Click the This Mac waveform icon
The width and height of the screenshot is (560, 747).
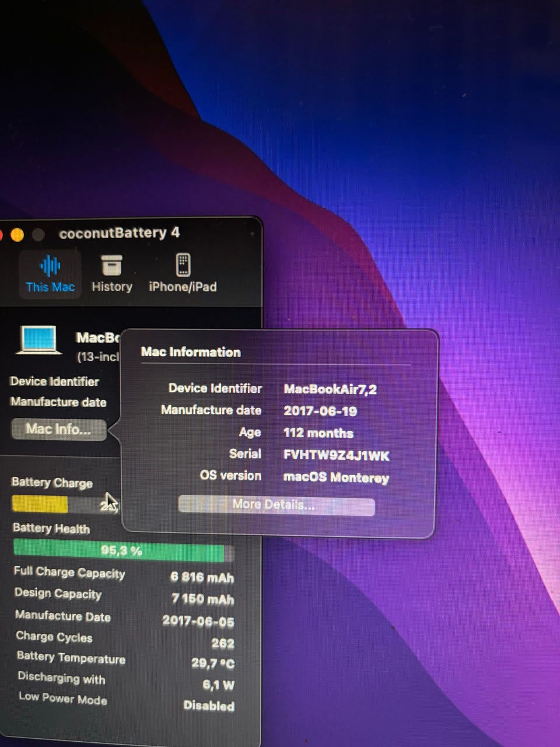50,266
